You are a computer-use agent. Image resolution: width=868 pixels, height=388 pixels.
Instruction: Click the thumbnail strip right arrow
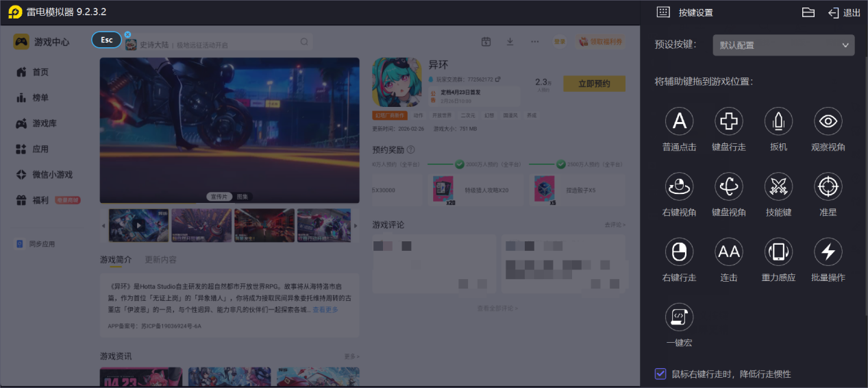click(x=355, y=226)
